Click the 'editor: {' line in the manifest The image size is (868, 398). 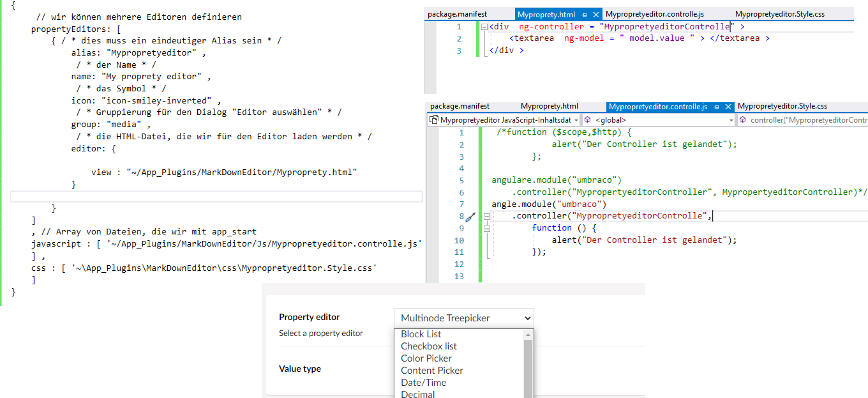[x=93, y=148]
